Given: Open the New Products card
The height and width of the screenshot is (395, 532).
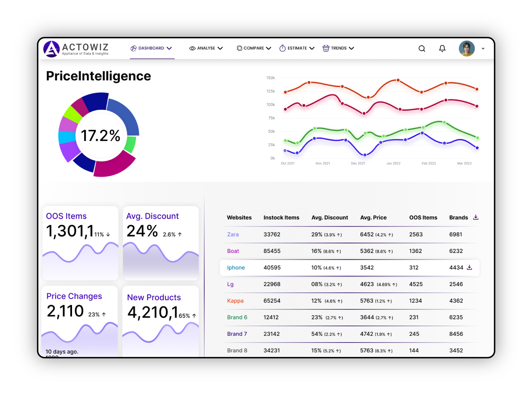Looking at the screenshot, I should [x=161, y=322].
